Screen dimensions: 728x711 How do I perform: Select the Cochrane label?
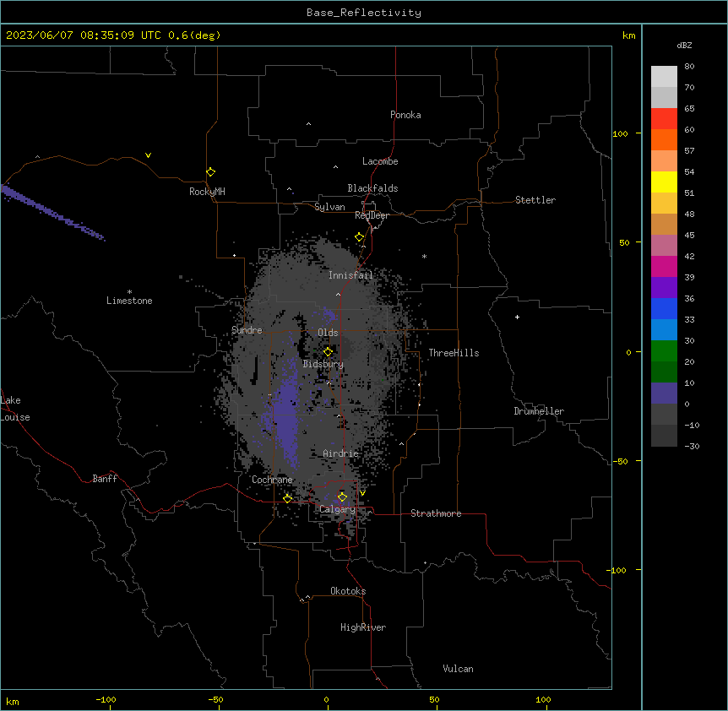point(272,480)
